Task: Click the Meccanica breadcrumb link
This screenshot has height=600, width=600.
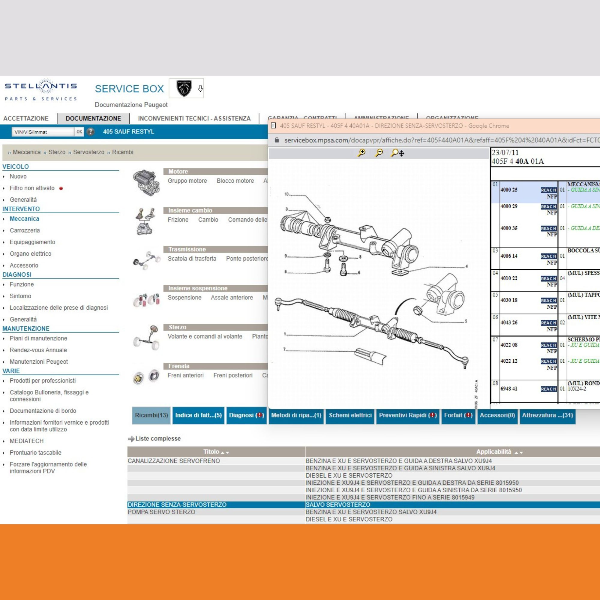Action: coord(26,152)
